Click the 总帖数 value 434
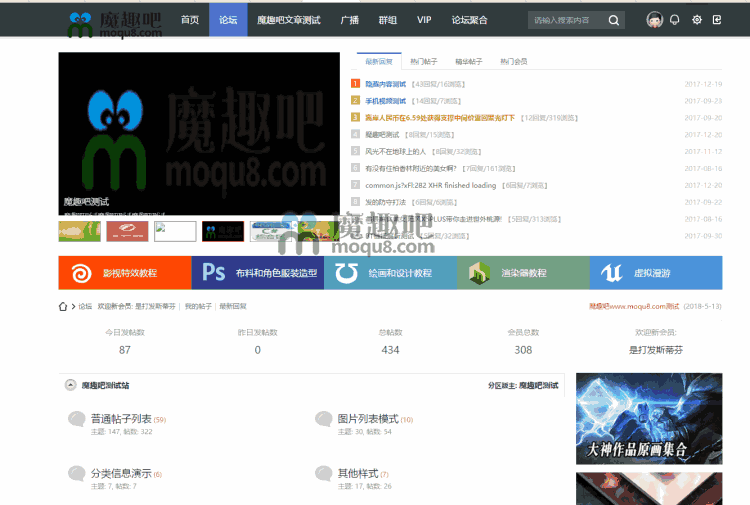Image resolution: width=750 pixels, height=505 pixels. click(390, 350)
